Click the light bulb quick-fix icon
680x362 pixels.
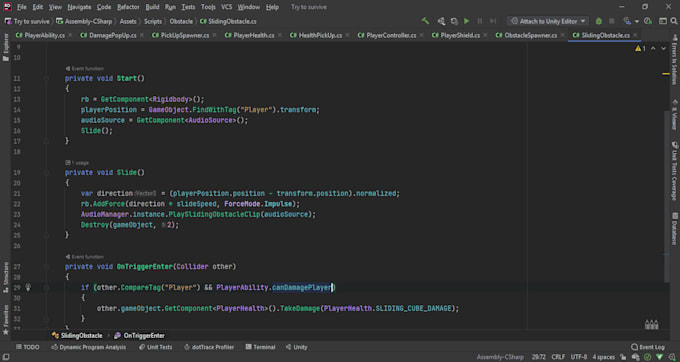pyautogui.click(x=28, y=287)
